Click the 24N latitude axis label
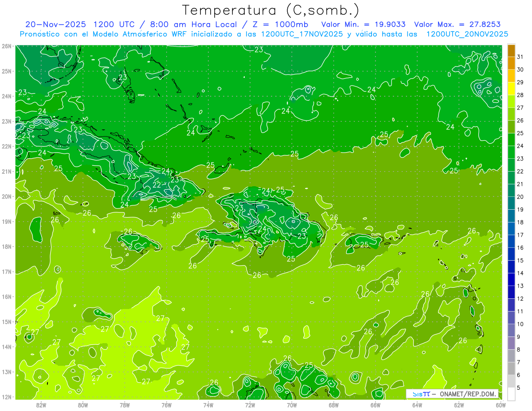The width and height of the screenshot is (532, 411). 6,96
